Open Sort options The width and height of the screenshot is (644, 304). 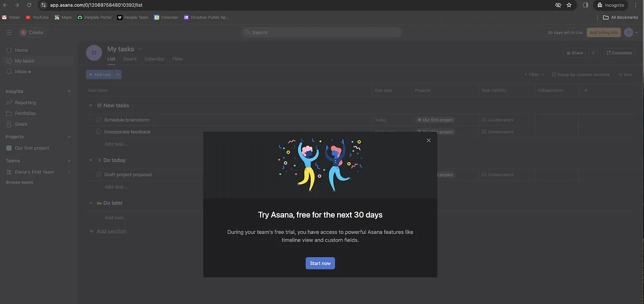point(625,75)
